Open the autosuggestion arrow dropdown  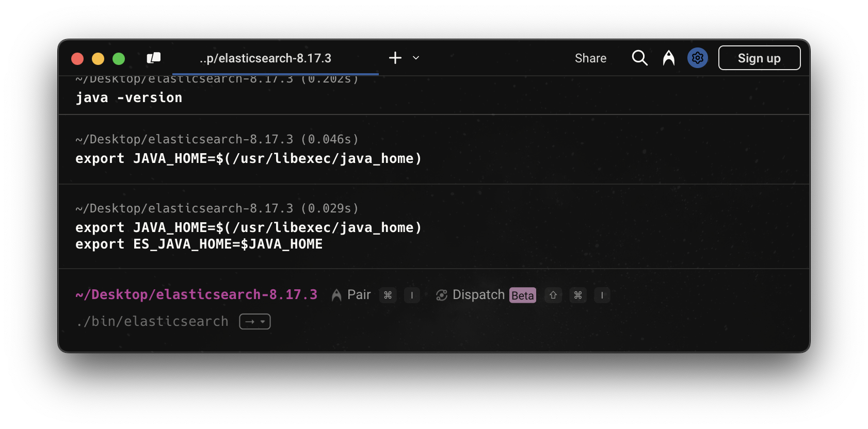255,322
